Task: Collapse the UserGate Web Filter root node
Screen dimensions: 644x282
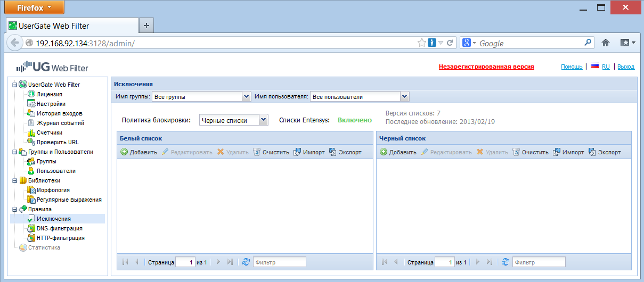Action: click(15, 85)
